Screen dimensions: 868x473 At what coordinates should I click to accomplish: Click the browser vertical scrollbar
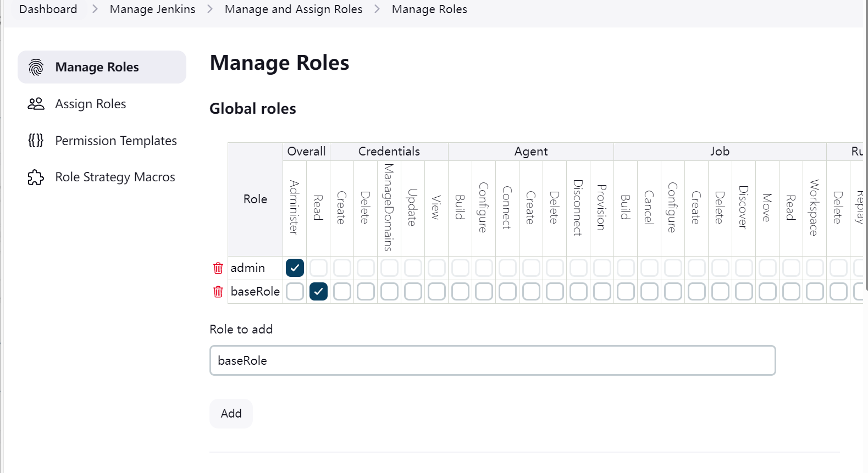(x=866, y=146)
